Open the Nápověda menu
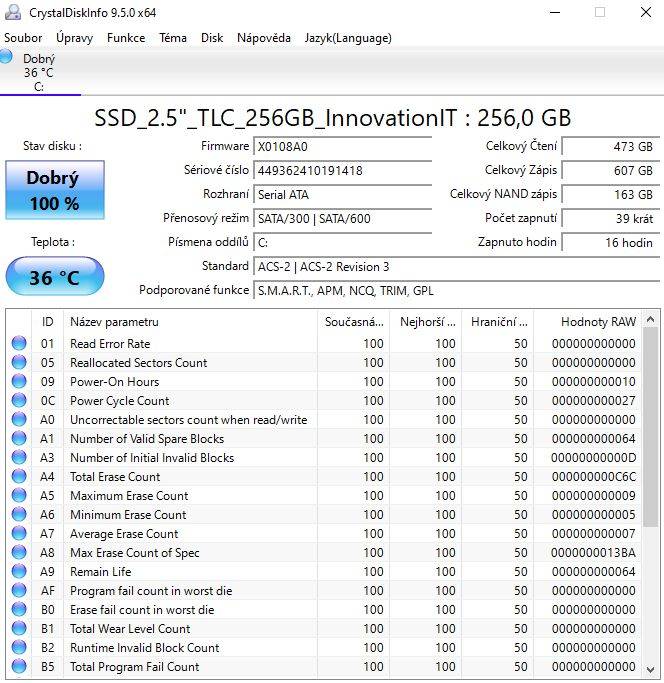The image size is (664, 683). pos(264,38)
